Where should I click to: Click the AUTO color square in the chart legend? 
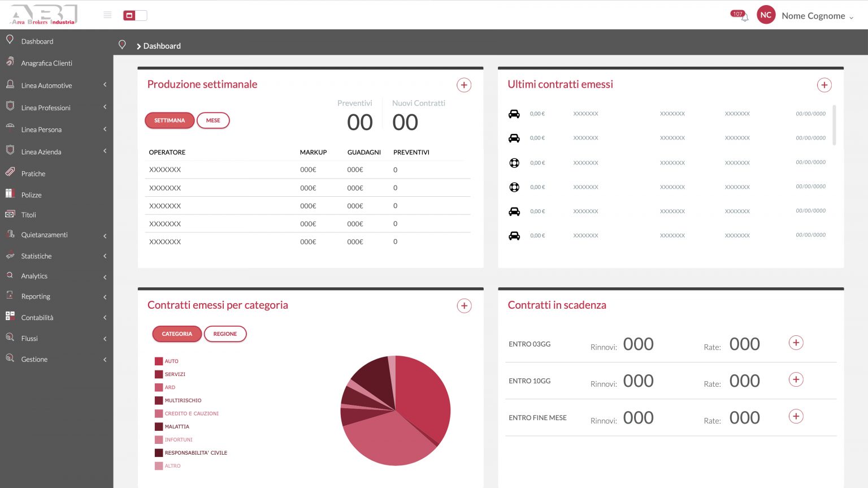point(159,361)
